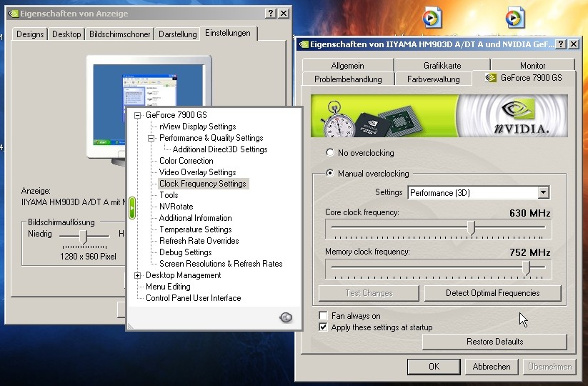Select Performance & Quality Settings item
The image size is (588, 386).
tap(211, 138)
